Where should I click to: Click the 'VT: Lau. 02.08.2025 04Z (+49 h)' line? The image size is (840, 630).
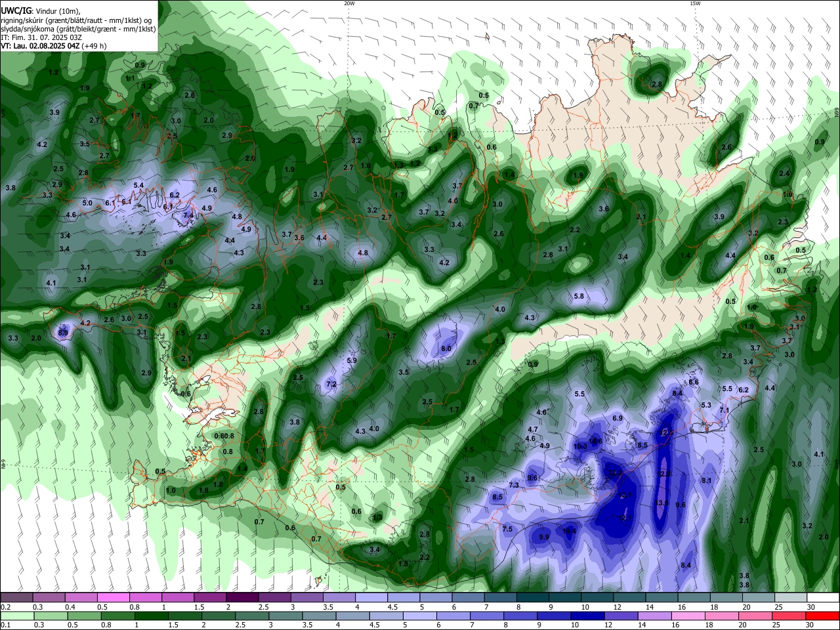[x=54, y=46]
